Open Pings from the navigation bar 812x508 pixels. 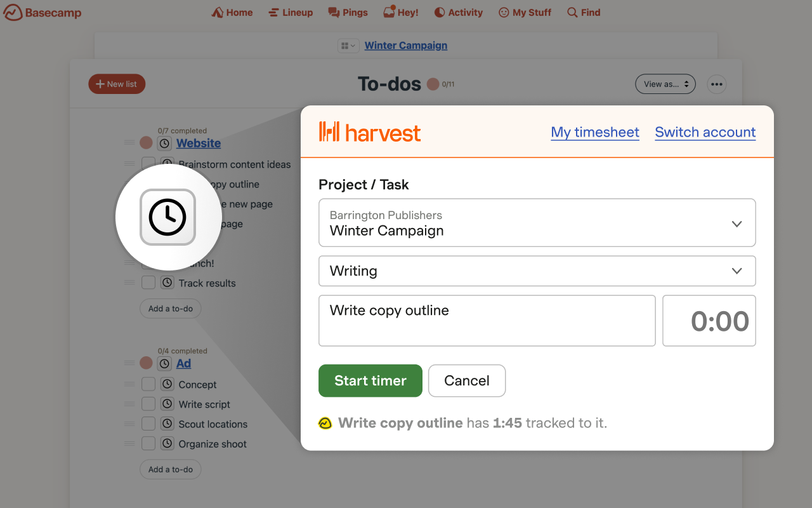point(348,13)
